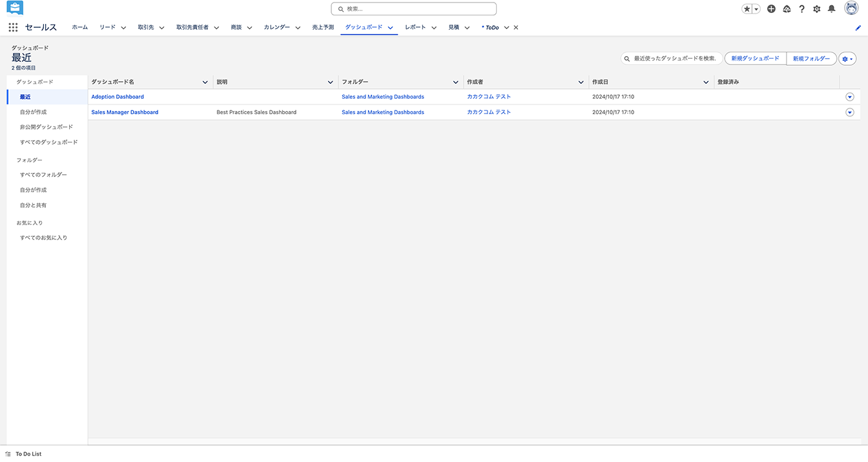The width and height of the screenshot is (868, 462).
Task: Open folder link in Adoption Dashboard row
Action: (x=383, y=97)
